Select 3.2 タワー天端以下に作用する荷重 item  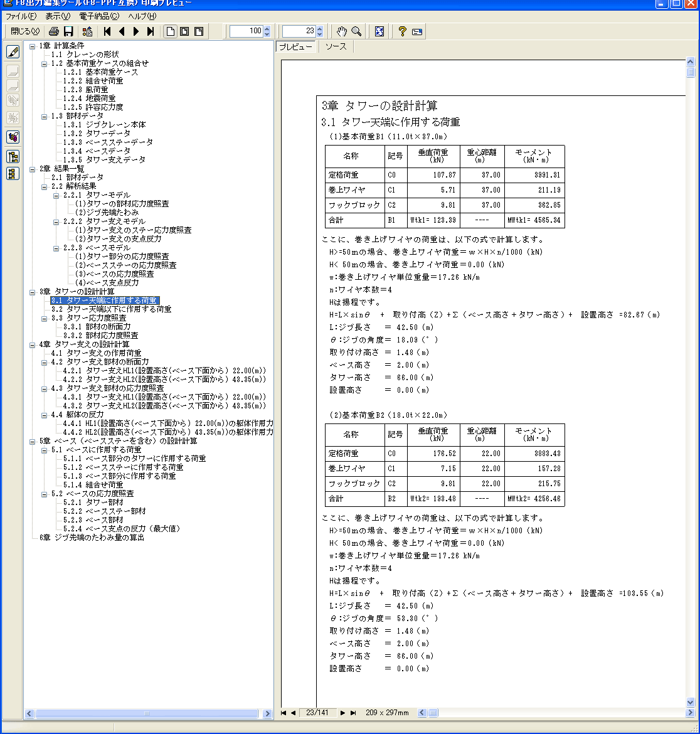pyautogui.click(x=112, y=309)
